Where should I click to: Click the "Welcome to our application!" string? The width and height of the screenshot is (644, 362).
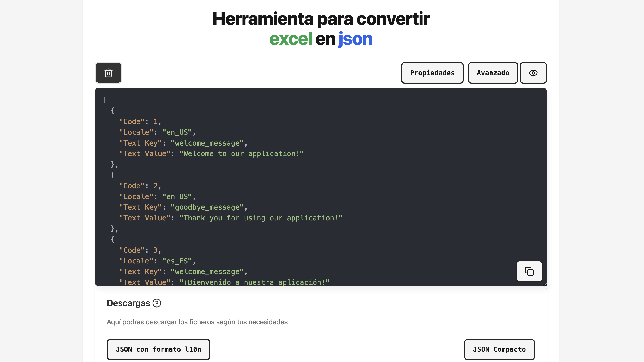pos(241,153)
